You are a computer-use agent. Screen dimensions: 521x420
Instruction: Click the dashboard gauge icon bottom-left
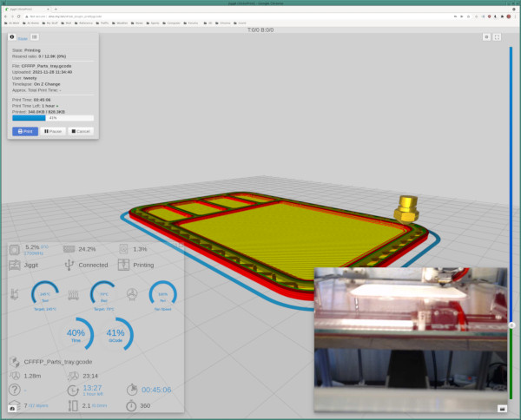coord(12,409)
